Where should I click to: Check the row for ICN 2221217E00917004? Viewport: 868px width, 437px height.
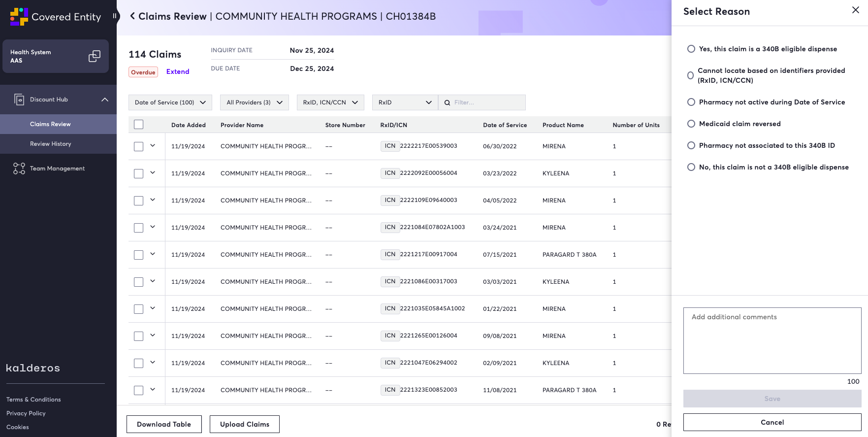click(x=139, y=255)
